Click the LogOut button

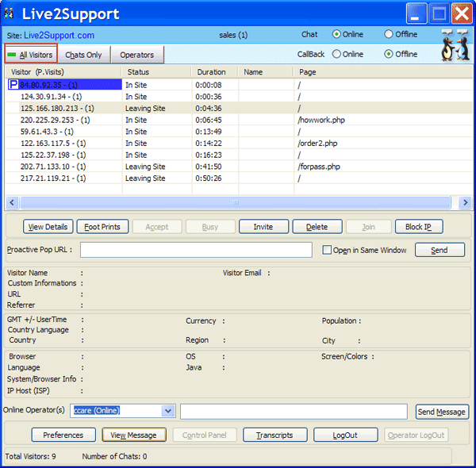point(345,435)
